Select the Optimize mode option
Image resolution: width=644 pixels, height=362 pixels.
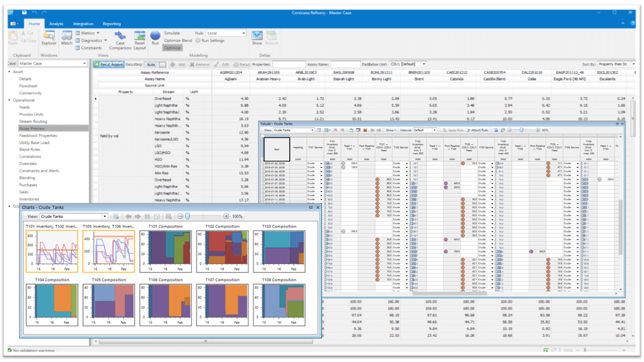(172, 48)
